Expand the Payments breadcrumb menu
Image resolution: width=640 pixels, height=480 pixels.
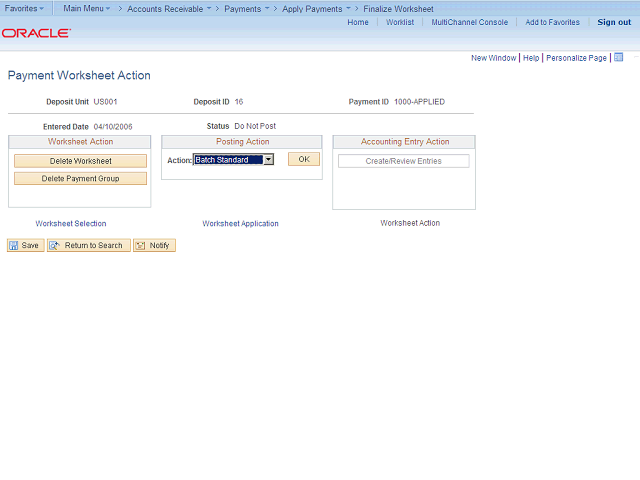[247, 9]
